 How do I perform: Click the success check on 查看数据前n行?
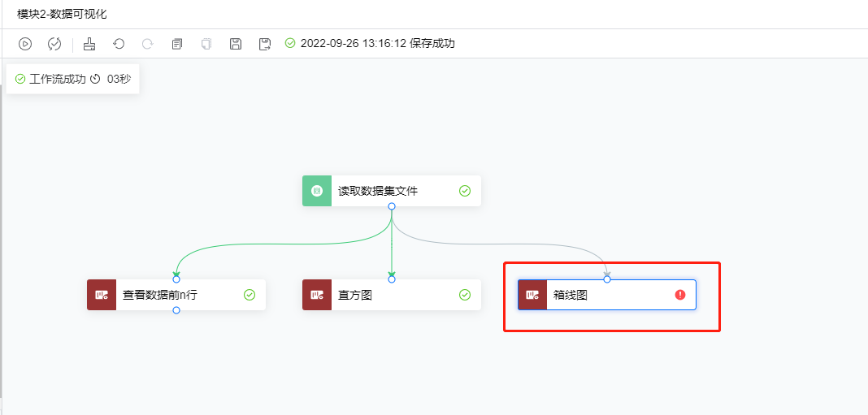point(250,295)
